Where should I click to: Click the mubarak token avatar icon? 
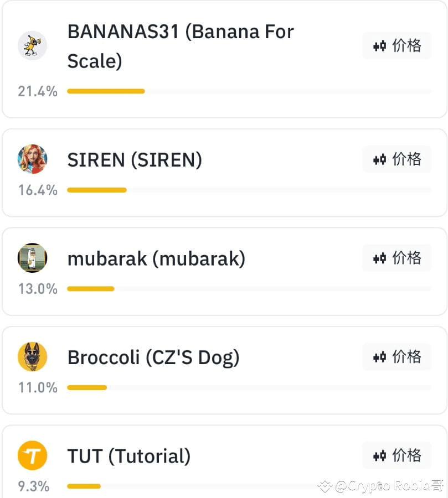pos(32,258)
